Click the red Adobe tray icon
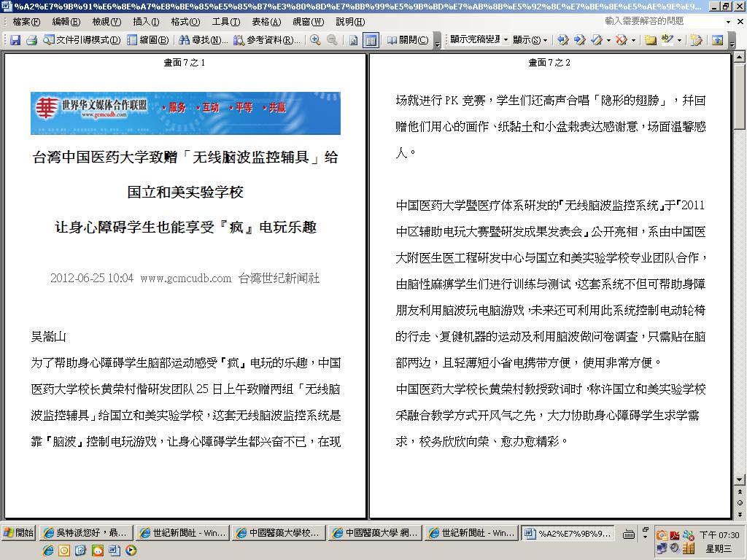This screenshot has width=747, height=560. (x=675, y=535)
